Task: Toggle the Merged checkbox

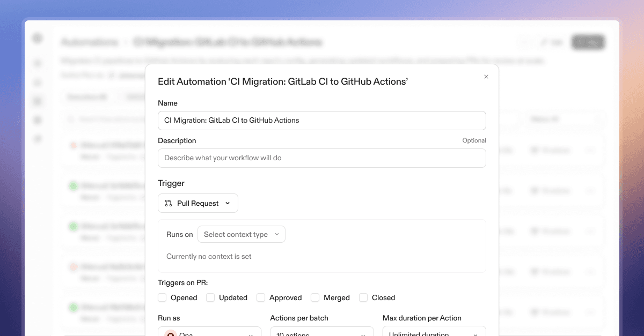Action: (x=315, y=297)
